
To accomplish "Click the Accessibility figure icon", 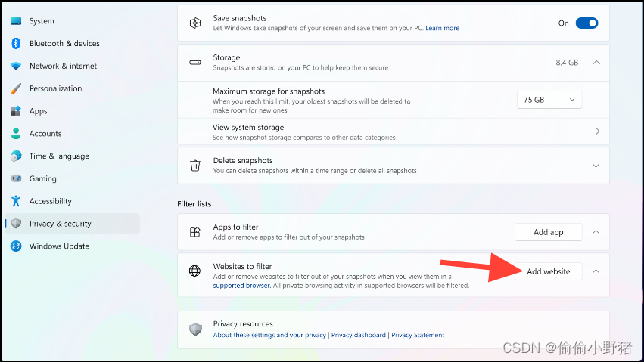I will [16, 201].
